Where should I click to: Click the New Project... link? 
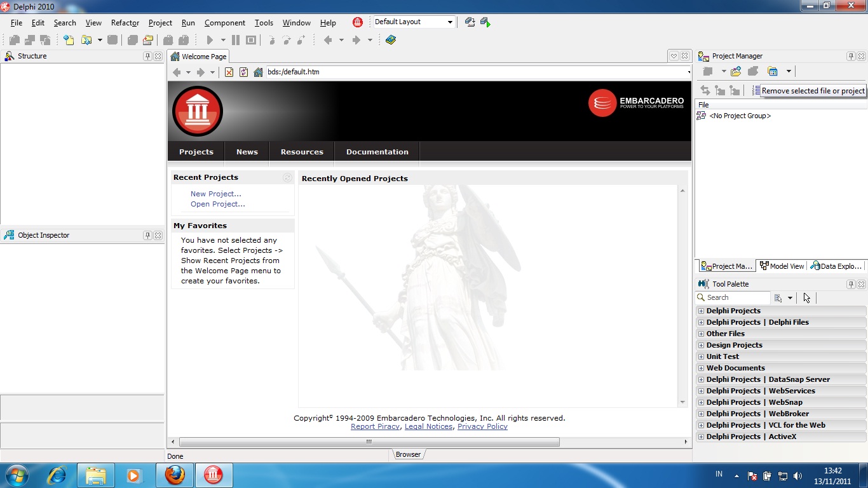coord(216,194)
